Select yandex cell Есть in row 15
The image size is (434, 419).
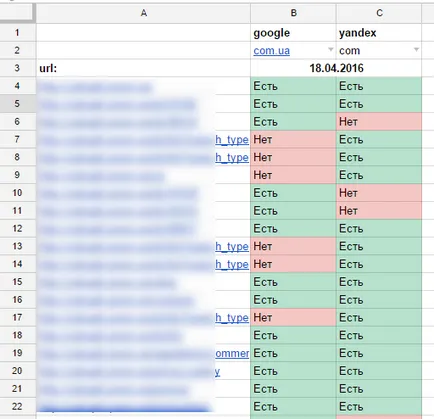[x=379, y=282]
